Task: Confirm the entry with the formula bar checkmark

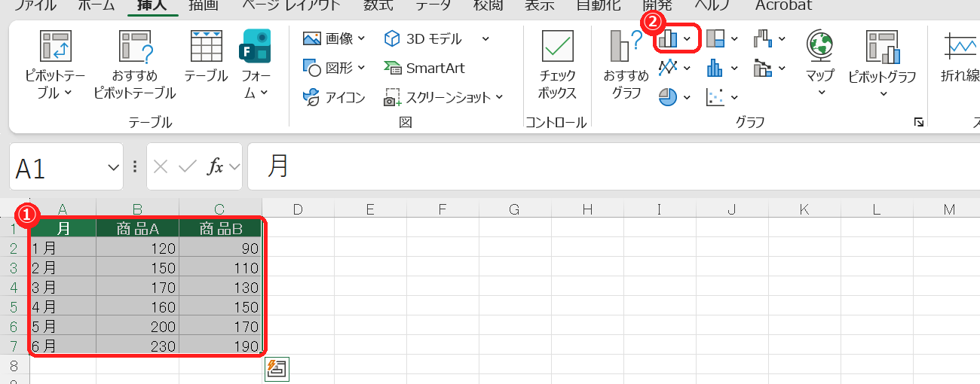Action: [187, 167]
